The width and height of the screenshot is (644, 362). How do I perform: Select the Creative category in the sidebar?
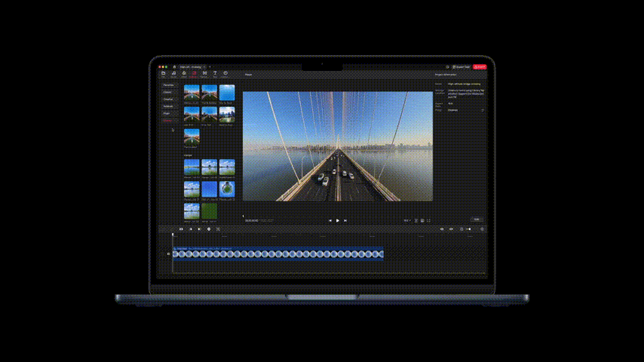[x=168, y=99]
